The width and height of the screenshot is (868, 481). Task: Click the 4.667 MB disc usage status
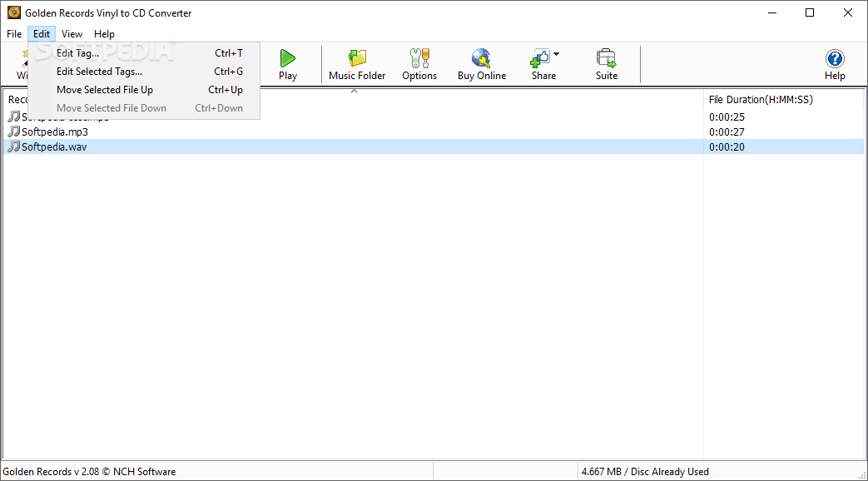[645, 472]
